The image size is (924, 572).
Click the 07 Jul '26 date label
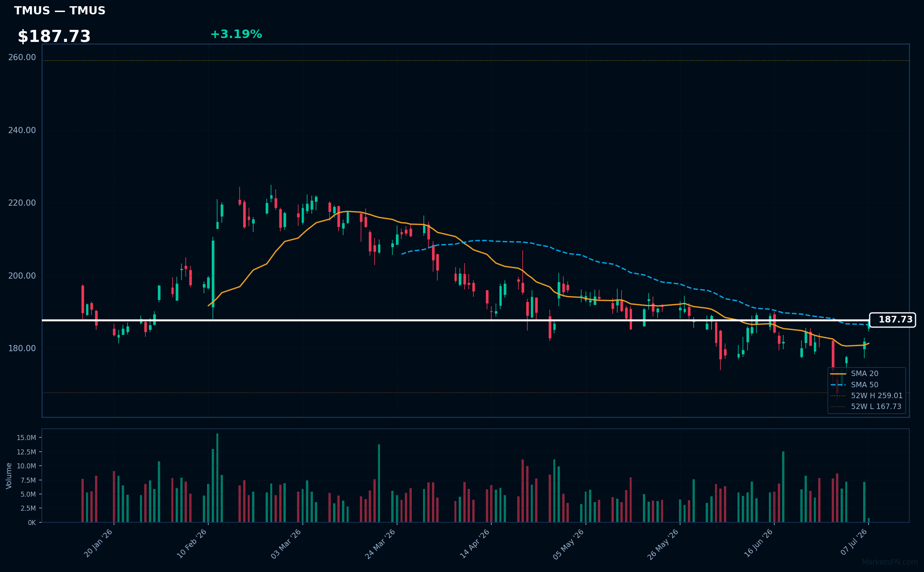854,542
